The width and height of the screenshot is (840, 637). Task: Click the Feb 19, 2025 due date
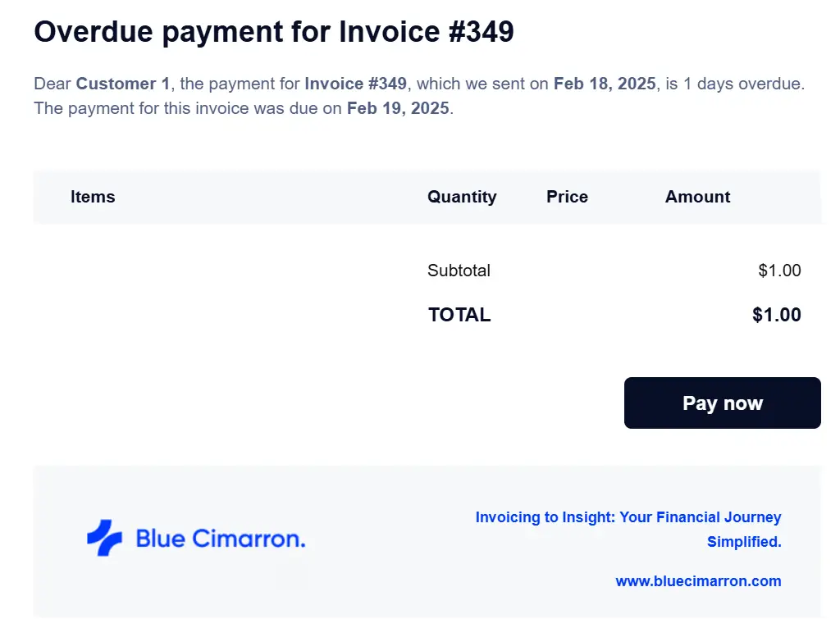point(398,108)
